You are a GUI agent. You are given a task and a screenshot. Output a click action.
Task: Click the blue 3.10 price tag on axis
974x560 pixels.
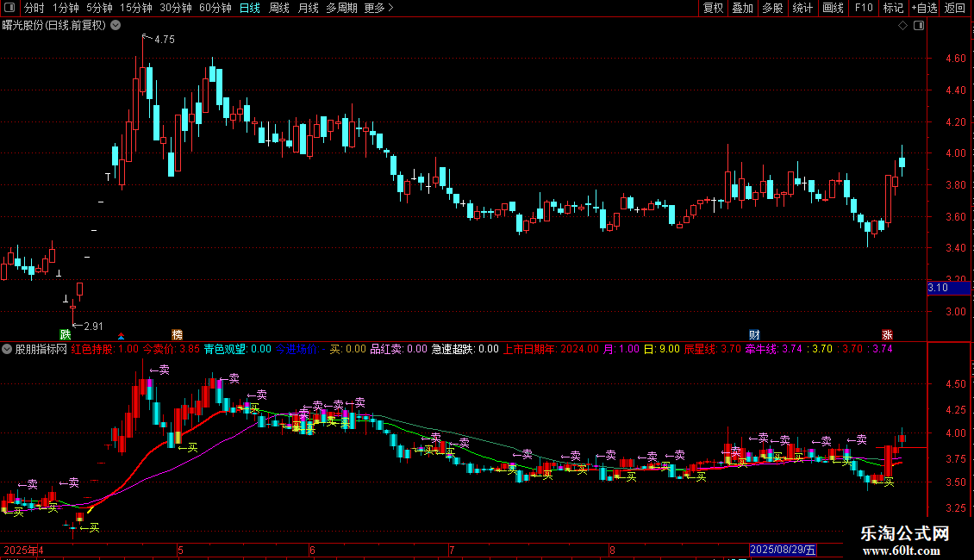point(948,288)
